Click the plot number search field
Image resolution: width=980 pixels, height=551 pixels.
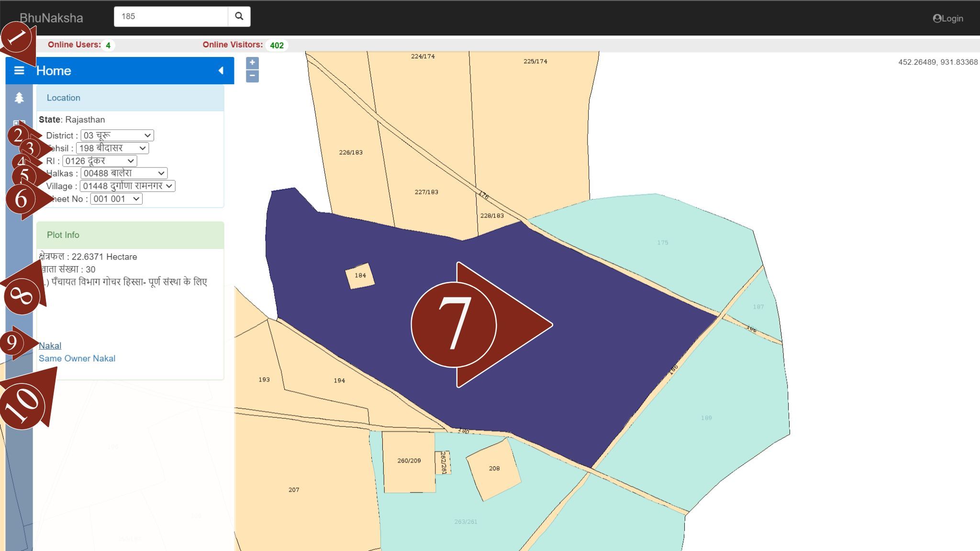(171, 17)
